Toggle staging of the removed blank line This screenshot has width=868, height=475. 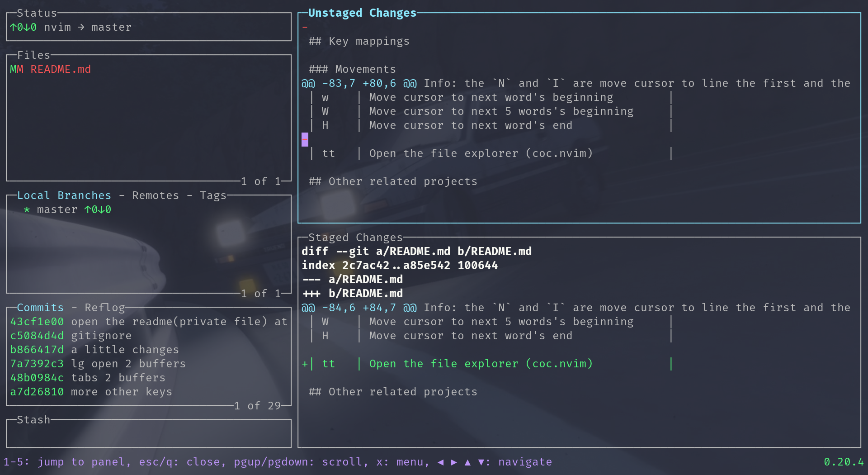[x=305, y=139]
